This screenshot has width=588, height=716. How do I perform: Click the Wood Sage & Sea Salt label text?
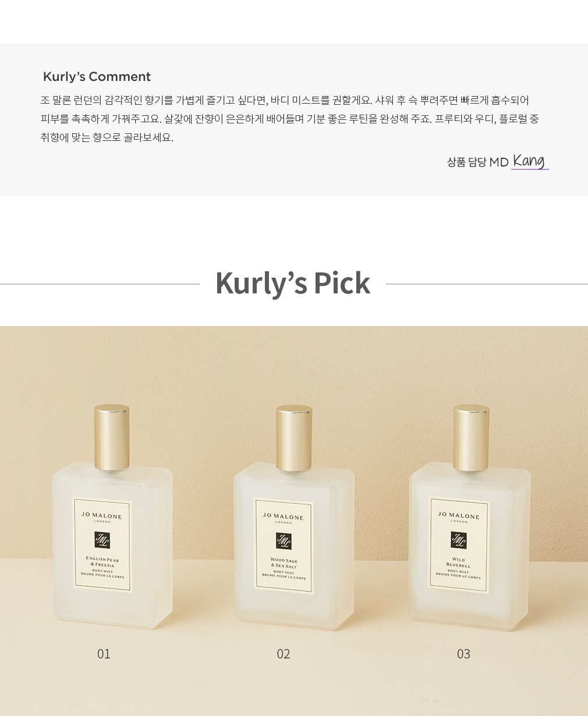[x=284, y=563]
